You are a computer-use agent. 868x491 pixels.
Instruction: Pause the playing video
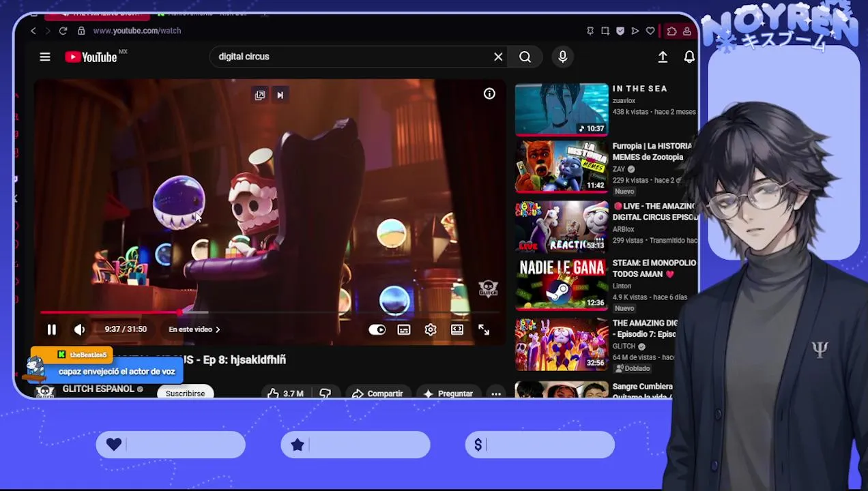tap(51, 329)
